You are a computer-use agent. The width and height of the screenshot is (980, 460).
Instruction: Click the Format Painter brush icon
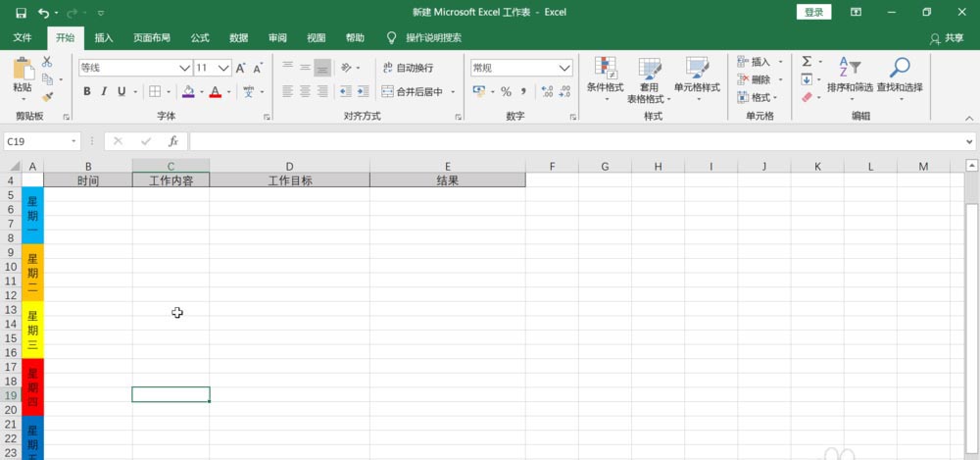(x=47, y=97)
